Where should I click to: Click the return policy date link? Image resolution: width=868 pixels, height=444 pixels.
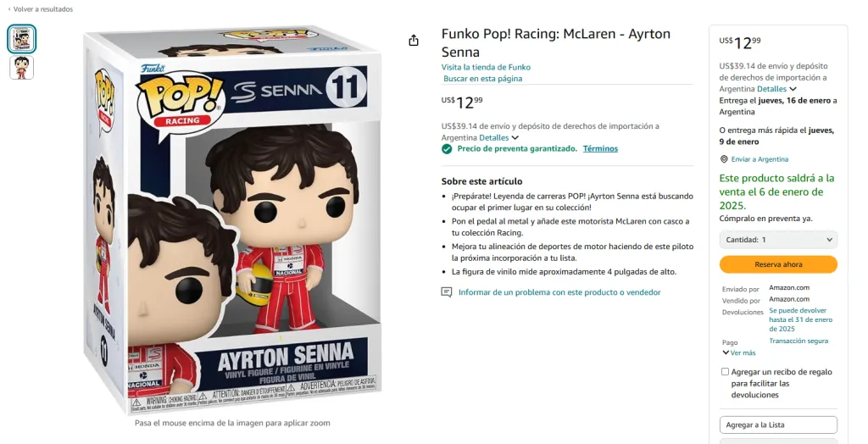tap(800, 319)
